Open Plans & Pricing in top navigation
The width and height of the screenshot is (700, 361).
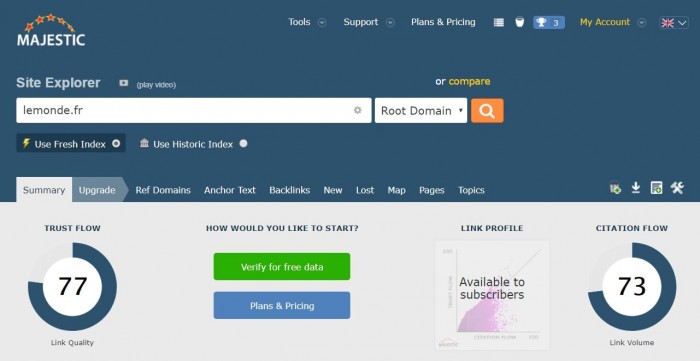click(443, 22)
